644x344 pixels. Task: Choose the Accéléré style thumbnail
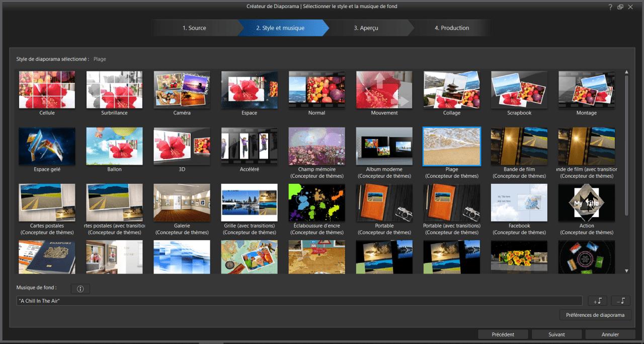point(249,146)
